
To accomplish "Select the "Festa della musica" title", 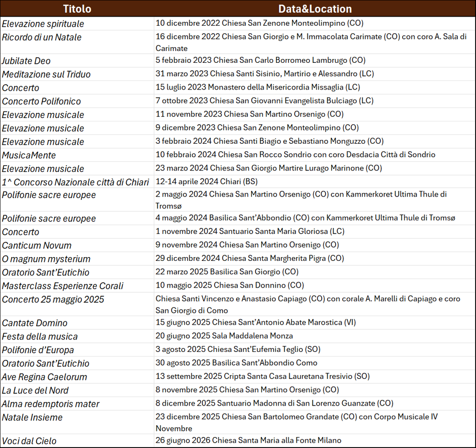I will point(40,336).
